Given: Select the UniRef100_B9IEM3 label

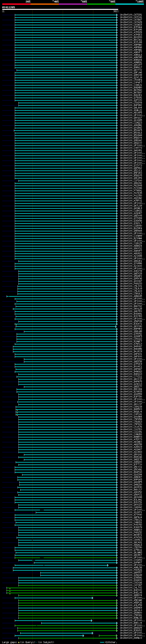Looking at the screenshot, I should [x=131, y=37].
